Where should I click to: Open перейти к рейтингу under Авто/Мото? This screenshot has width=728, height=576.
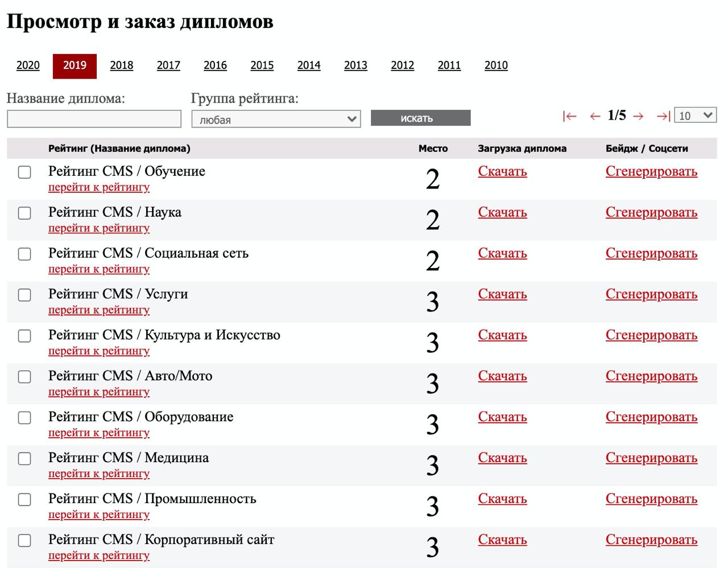99,392
